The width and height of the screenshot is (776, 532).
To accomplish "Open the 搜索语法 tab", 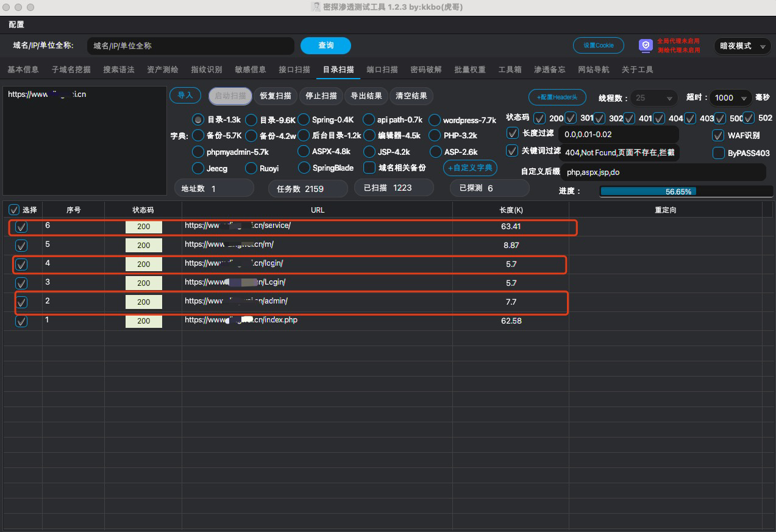I will (119, 69).
